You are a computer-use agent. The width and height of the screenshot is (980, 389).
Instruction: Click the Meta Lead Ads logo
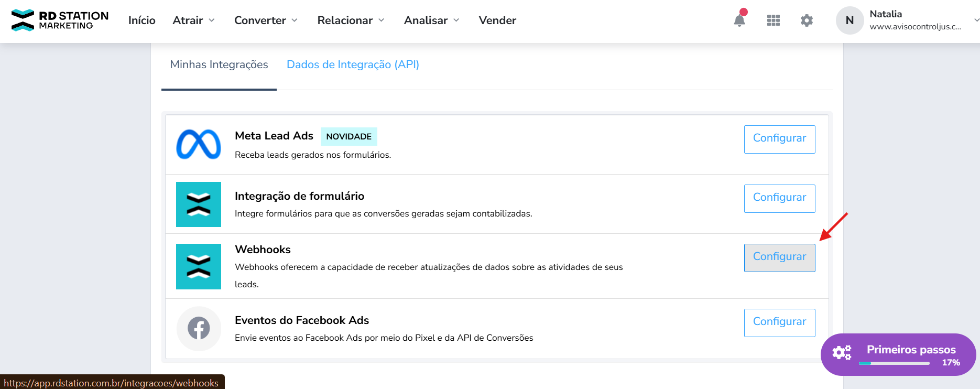click(199, 144)
